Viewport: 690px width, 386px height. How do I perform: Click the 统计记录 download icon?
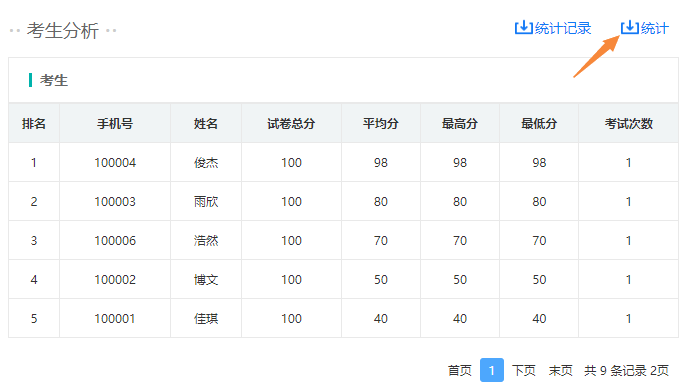click(x=524, y=28)
